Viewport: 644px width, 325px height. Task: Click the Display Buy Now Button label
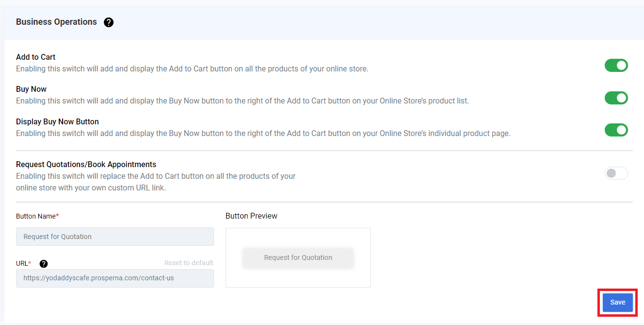coord(57,121)
